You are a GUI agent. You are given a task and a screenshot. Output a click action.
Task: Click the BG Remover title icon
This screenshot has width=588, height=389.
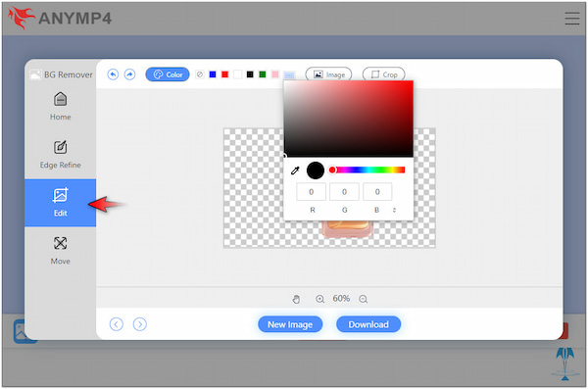pos(35,74)
